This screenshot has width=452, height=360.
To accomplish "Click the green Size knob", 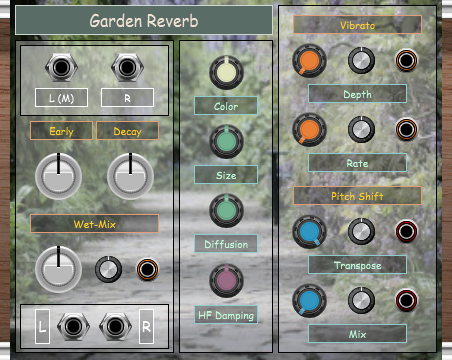I will (x=226, y=142).
